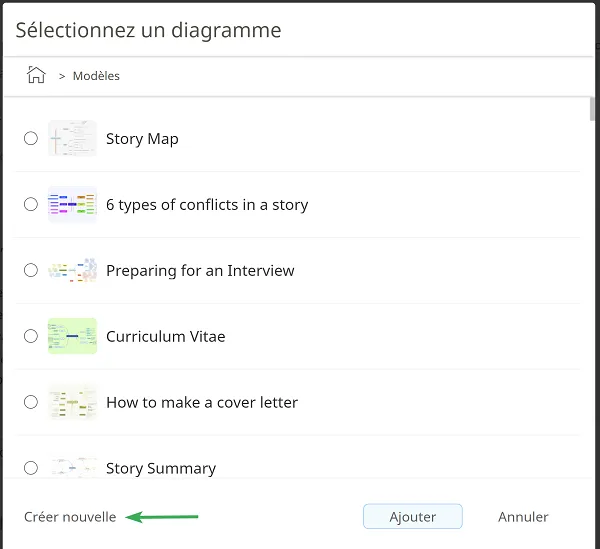Select the Preparing for an Interview radio button

(x=31, y=270)
